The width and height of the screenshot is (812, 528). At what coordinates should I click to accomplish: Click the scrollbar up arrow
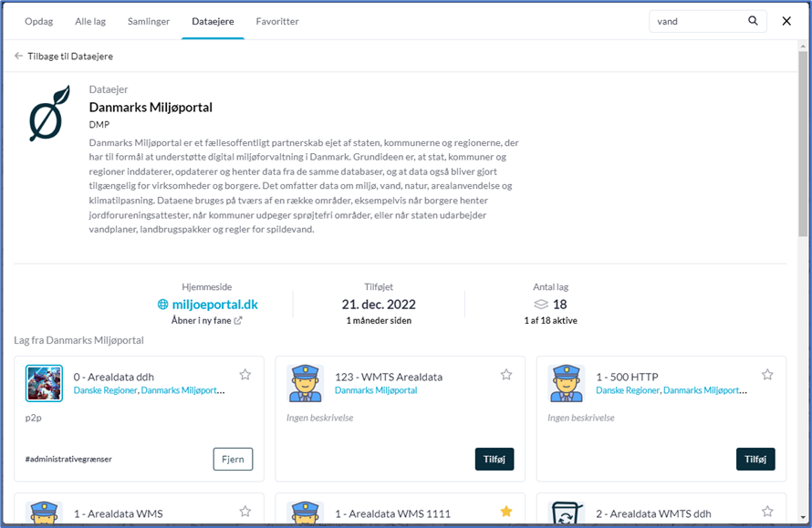(803, 47)
